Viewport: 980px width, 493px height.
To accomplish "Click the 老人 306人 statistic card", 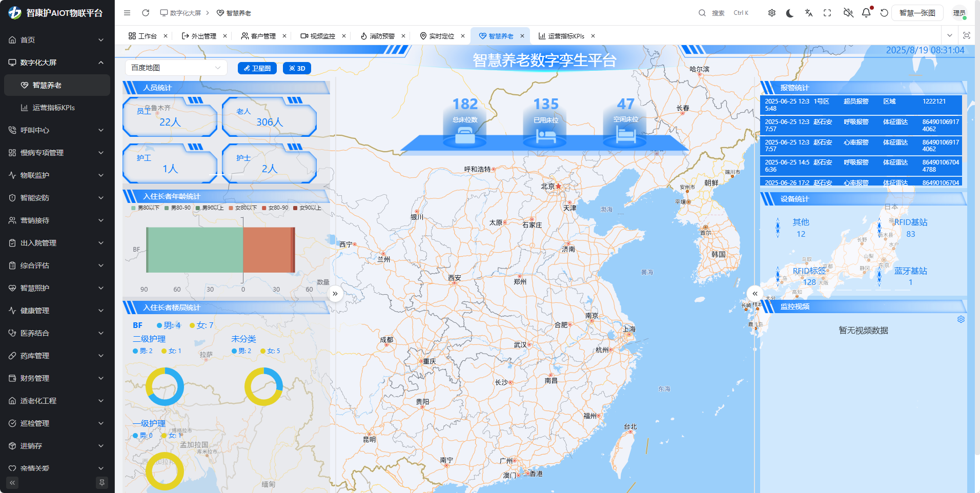I will (x=269, y=117).
